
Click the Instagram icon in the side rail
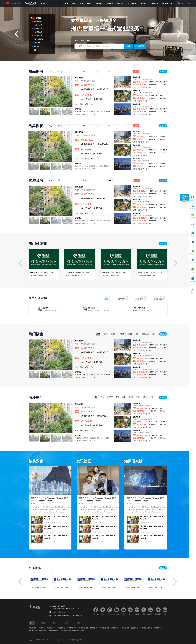193,279
